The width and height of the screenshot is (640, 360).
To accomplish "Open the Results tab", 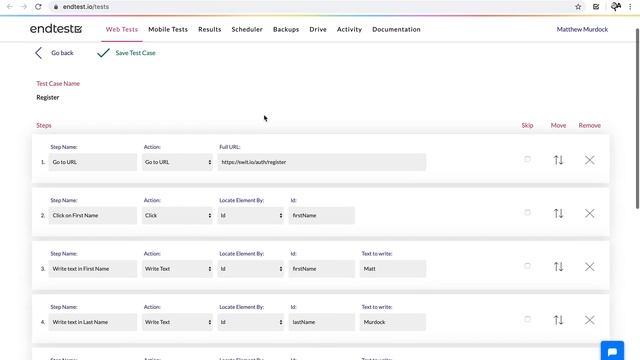I will pos(209,29).
